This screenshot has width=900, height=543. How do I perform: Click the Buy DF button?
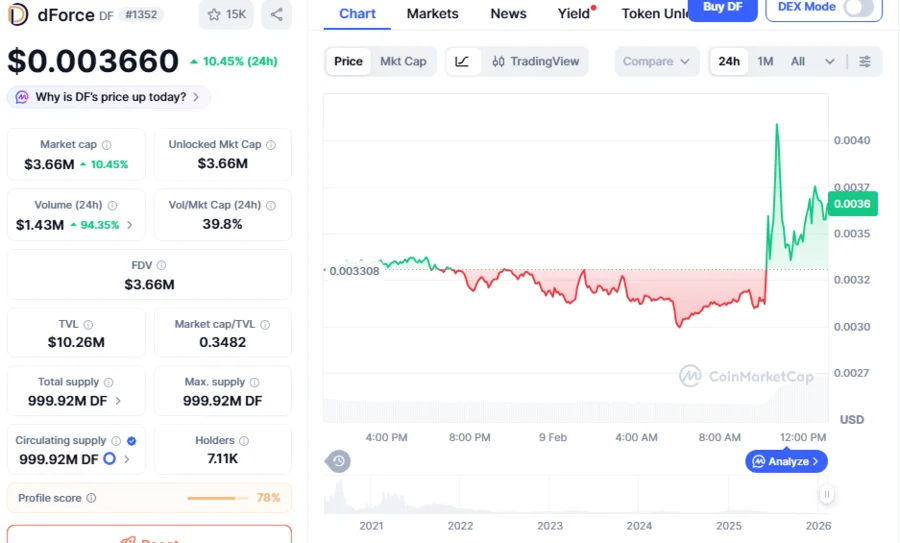coord(722,8)
